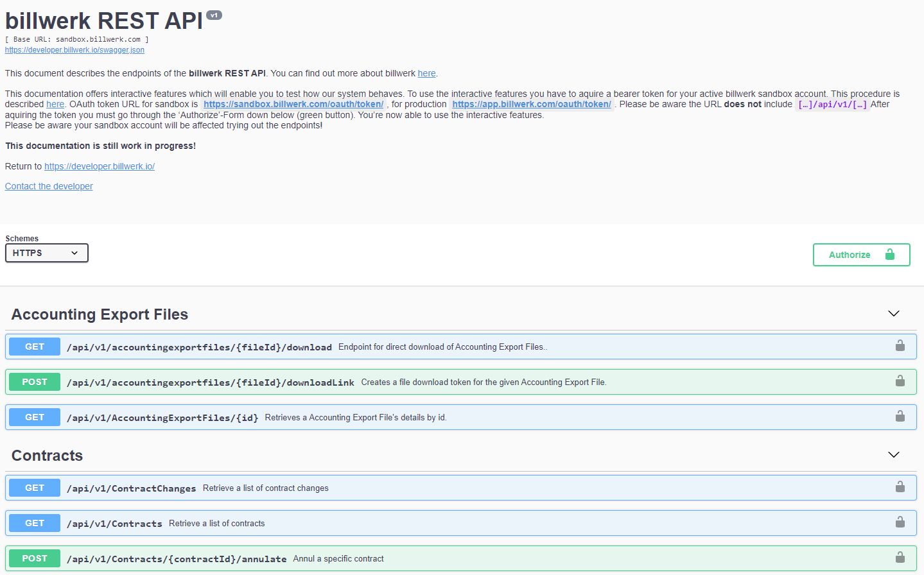
Task: Follow the 'here' link after 'described'
Action: coord(55,104)
